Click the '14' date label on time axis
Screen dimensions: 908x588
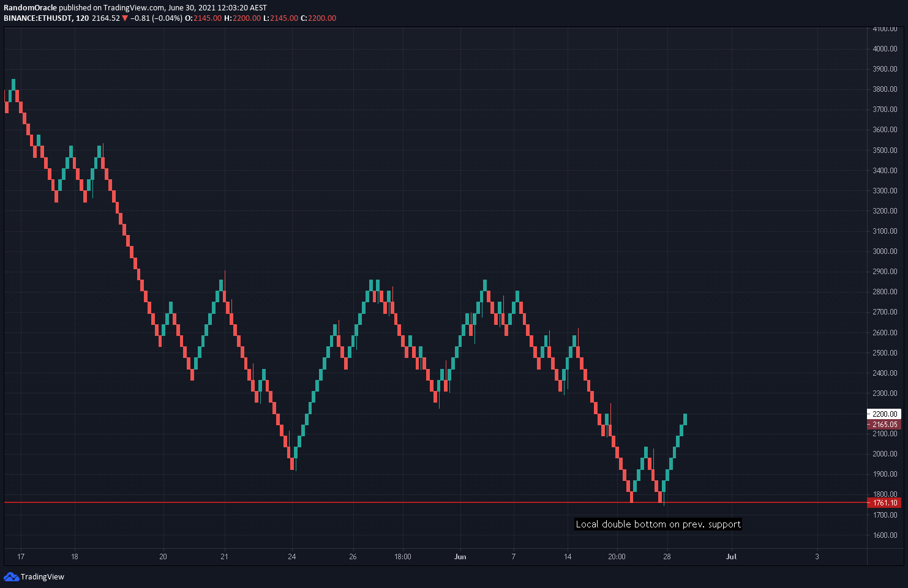tap(568, 557)
